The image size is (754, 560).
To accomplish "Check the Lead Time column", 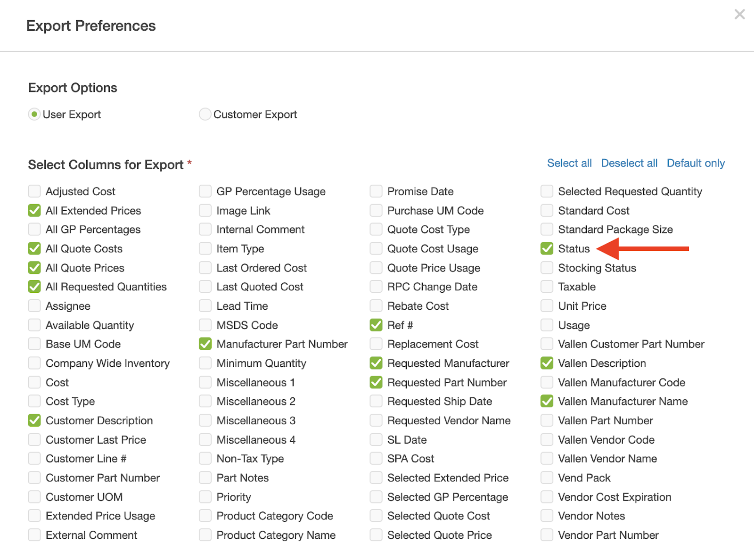I will (205, 306).
